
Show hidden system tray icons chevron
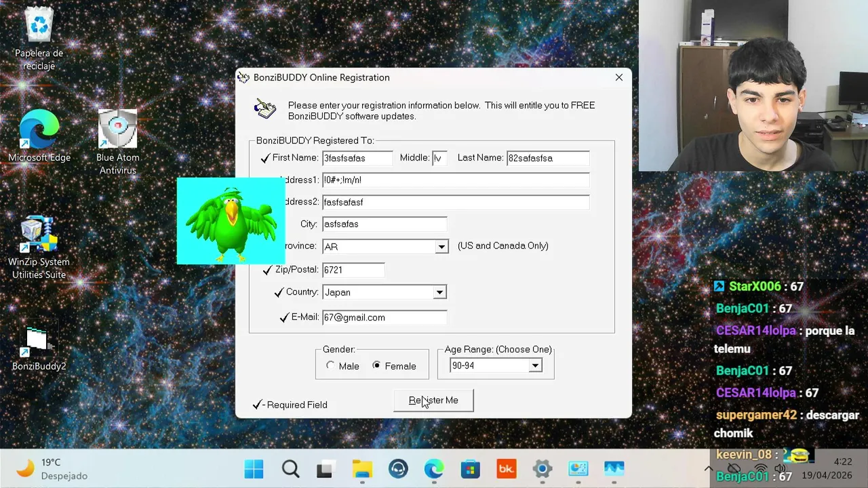pos(709,468)
